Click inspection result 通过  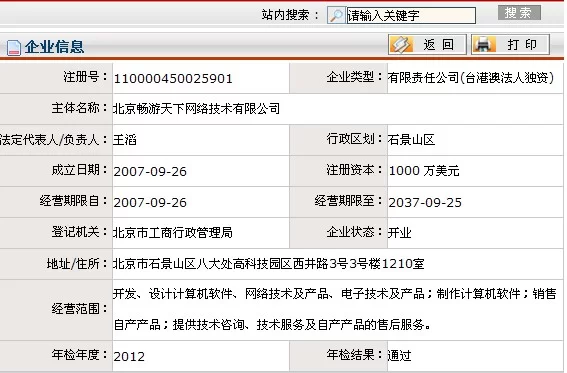pyautogui.click(x=400, y=355)
